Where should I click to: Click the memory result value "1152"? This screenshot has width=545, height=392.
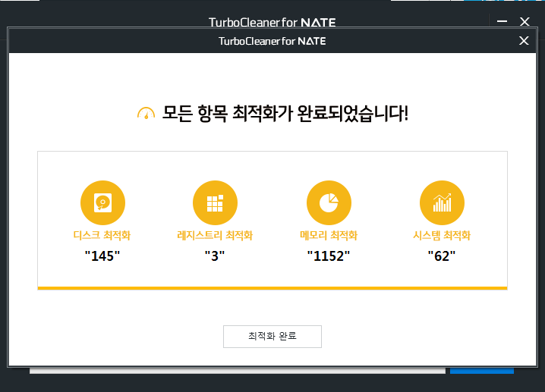pyautogui.click(x=329, y=256)
